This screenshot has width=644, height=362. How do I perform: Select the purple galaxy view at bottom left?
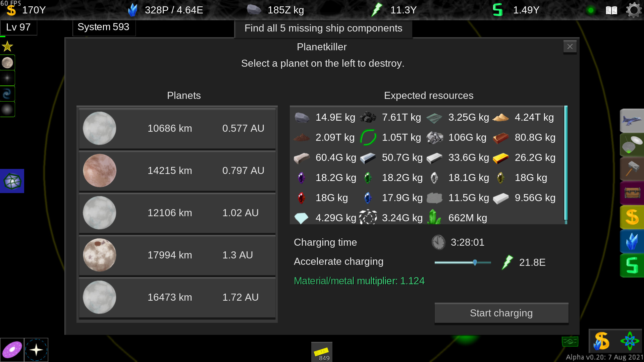click(12, 350)
